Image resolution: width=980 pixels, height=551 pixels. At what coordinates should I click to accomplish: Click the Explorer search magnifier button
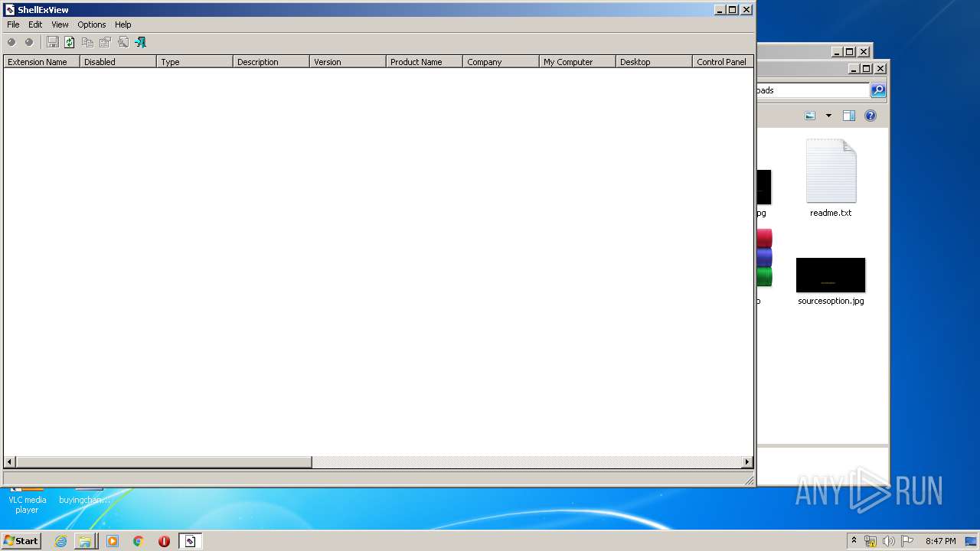click(x=878, y=90)
